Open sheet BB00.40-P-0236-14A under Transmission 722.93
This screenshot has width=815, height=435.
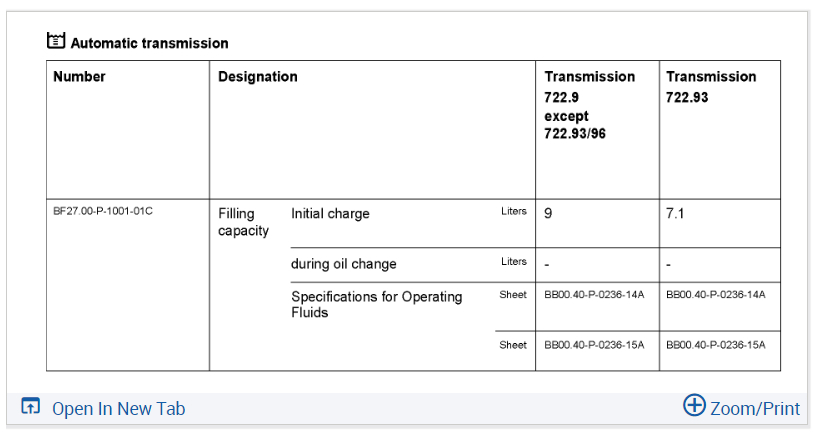[716, 295]
